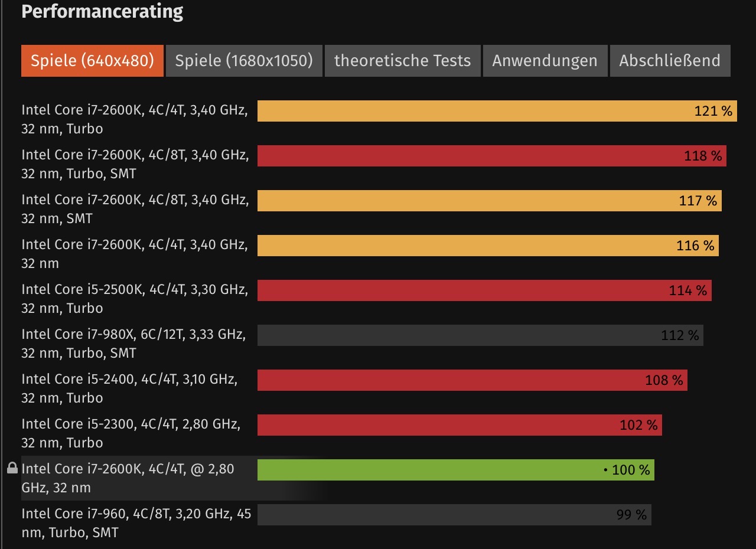Click the lock icon beside the i7-2600K @ 2,80 GHz row
This screenshot has width=756, height=549.
tap(12, 469)
